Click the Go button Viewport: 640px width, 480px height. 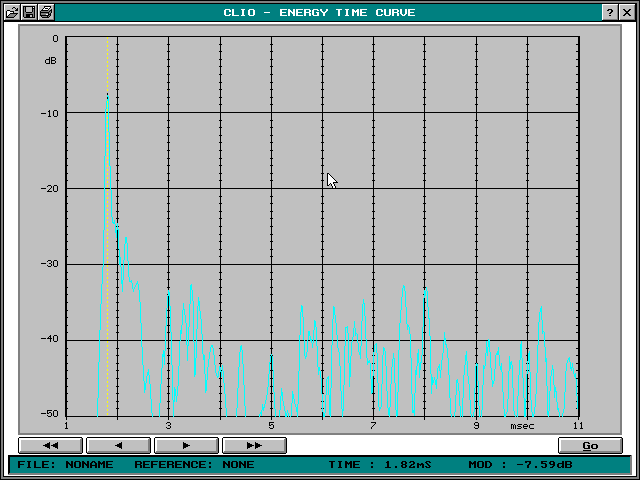(x=590, y=445)
